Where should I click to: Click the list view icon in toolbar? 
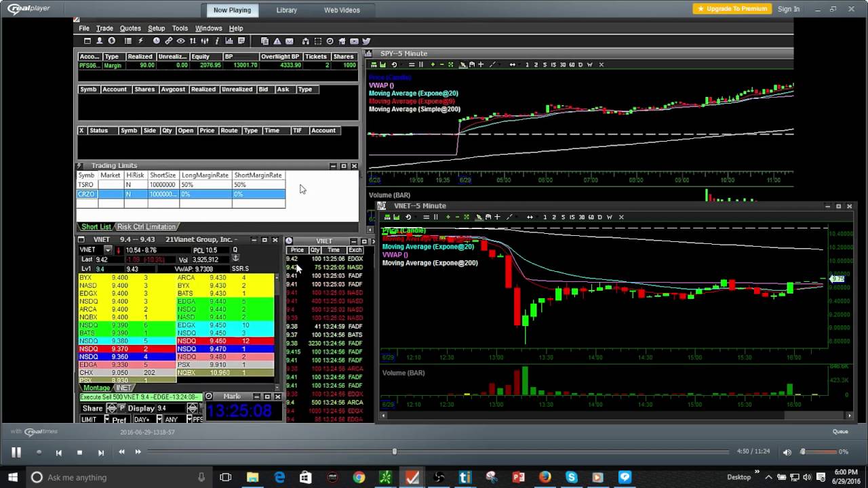pos(127,41)
